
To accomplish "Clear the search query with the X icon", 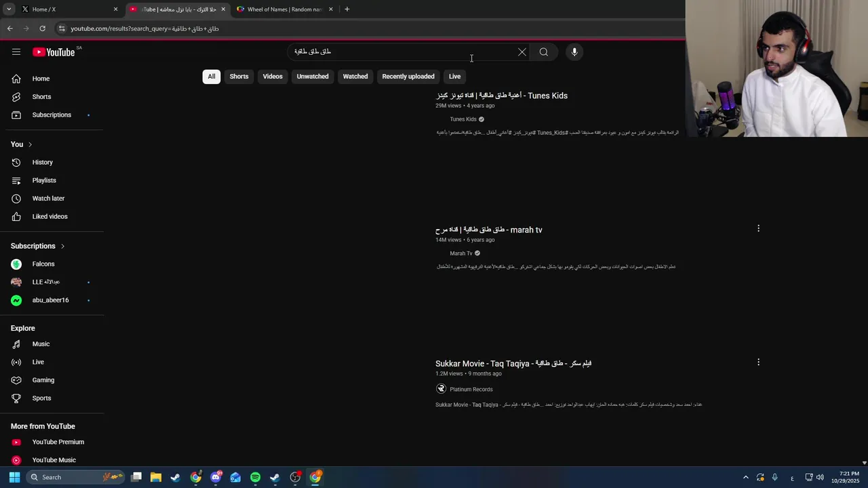I will point(522,52).
